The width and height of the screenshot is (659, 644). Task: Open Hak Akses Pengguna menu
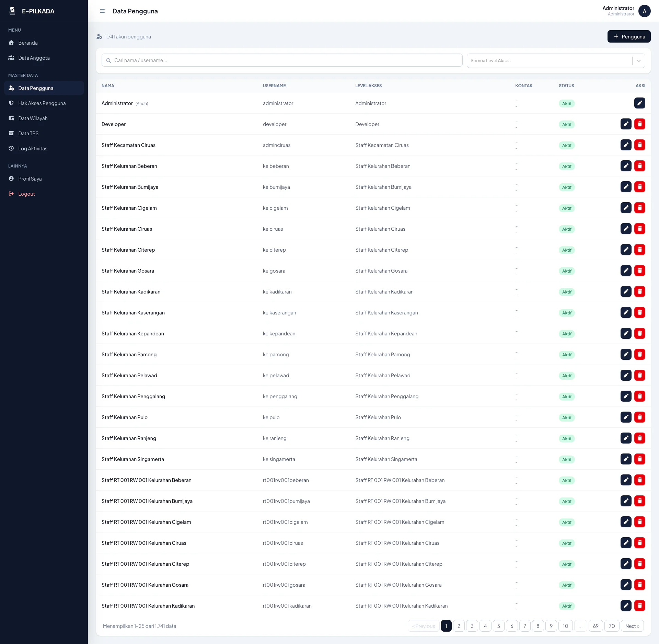point(44,103)
